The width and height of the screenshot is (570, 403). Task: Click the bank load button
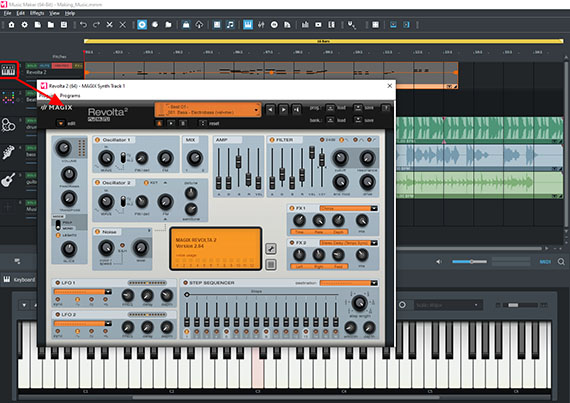(x=330, y=120)
